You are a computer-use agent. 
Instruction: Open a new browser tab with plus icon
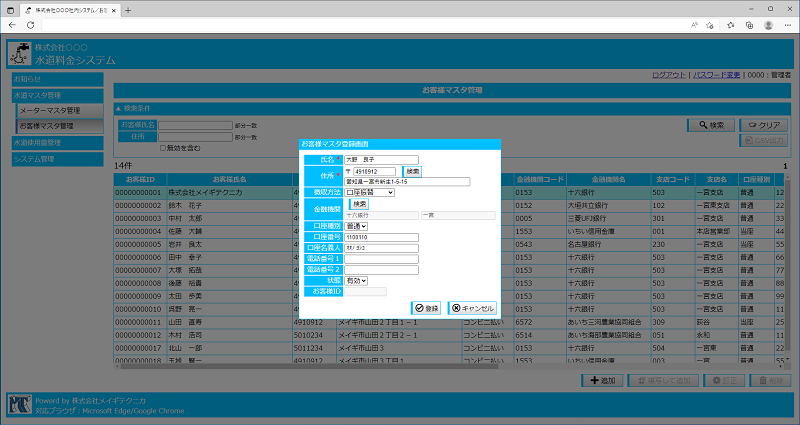pyautogui.click(x=128, y=9)
